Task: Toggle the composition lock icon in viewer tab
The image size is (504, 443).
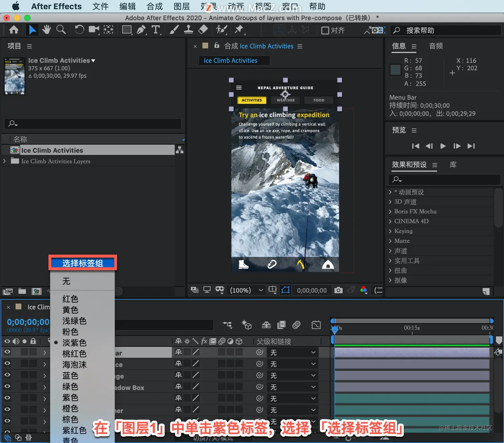Action: [217, 45]
